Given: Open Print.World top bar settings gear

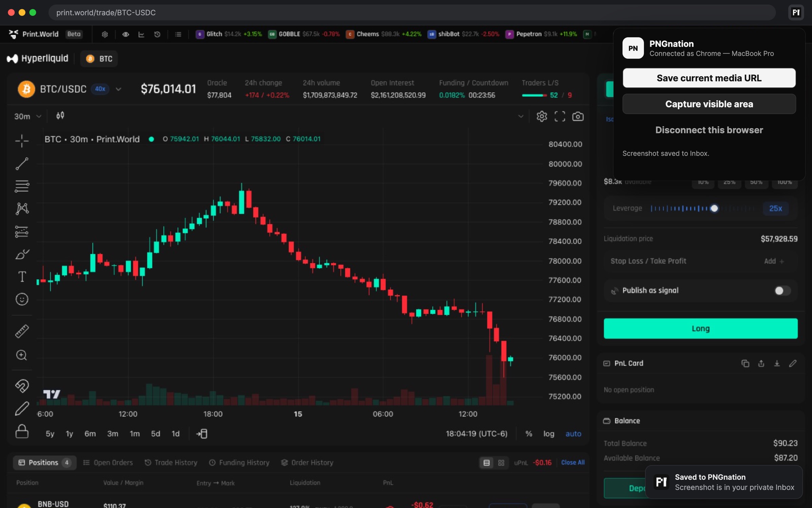Looking at the screenshot, I should 105,34.
